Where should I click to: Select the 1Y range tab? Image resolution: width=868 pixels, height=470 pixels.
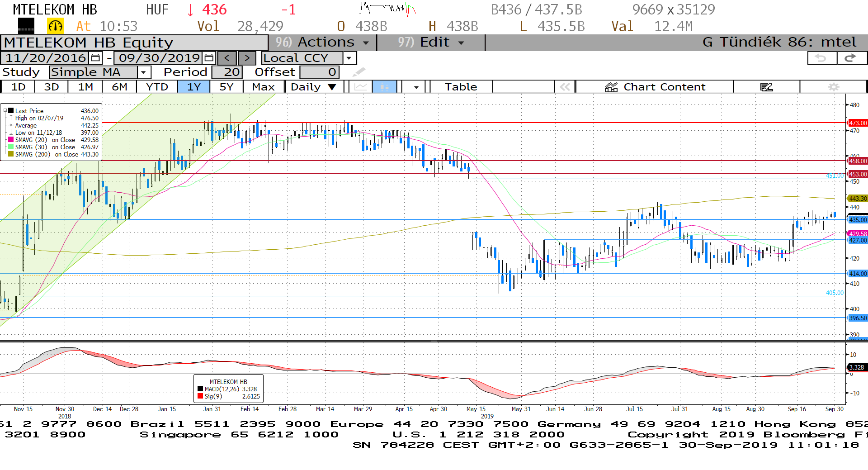pyautogui.click(x=194, y=87)
